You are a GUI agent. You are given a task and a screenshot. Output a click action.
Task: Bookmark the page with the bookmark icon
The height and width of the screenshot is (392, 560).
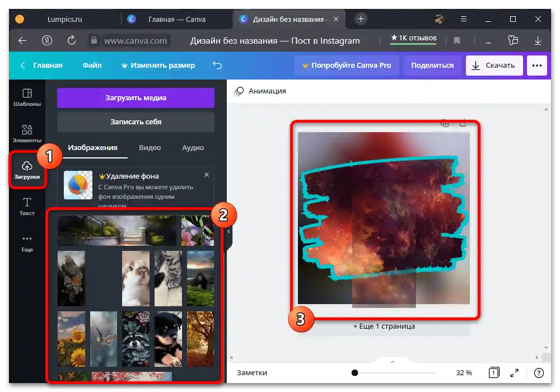click(457, 41)
